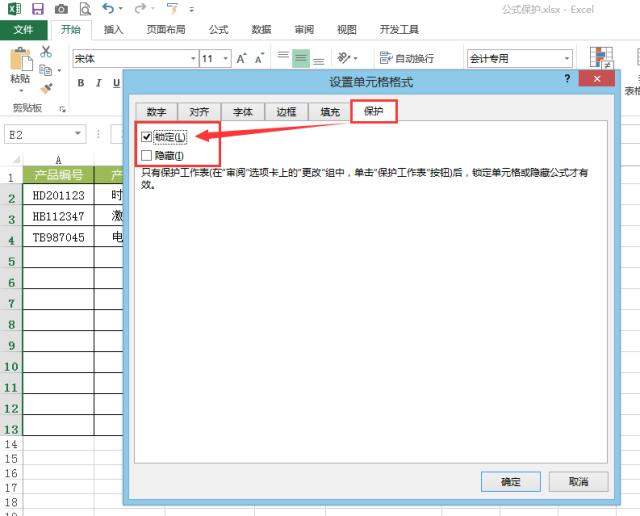This screenshot has height=516, width=640.
Task: Switch to the 开发工具 Developer tab
Action: point(399,30)
